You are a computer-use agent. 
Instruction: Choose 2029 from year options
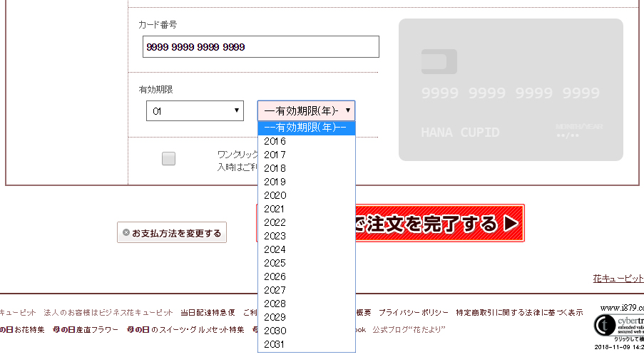click(307, 317)
